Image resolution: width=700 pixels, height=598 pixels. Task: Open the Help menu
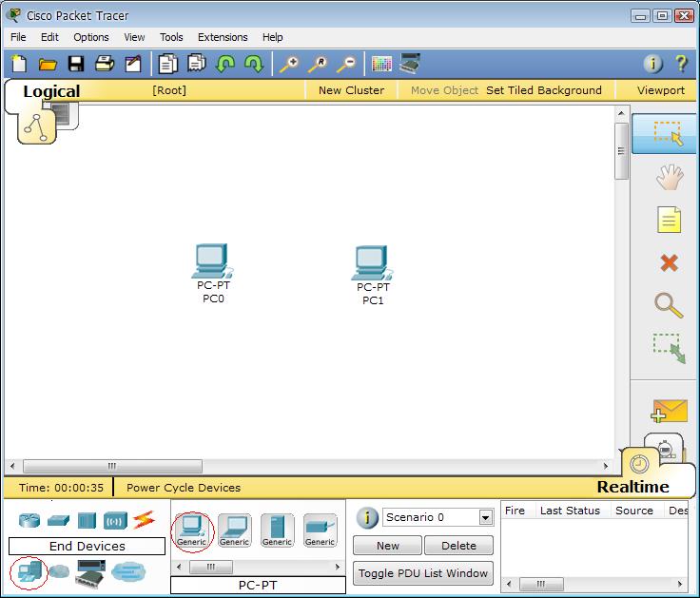tap(273, 37)
